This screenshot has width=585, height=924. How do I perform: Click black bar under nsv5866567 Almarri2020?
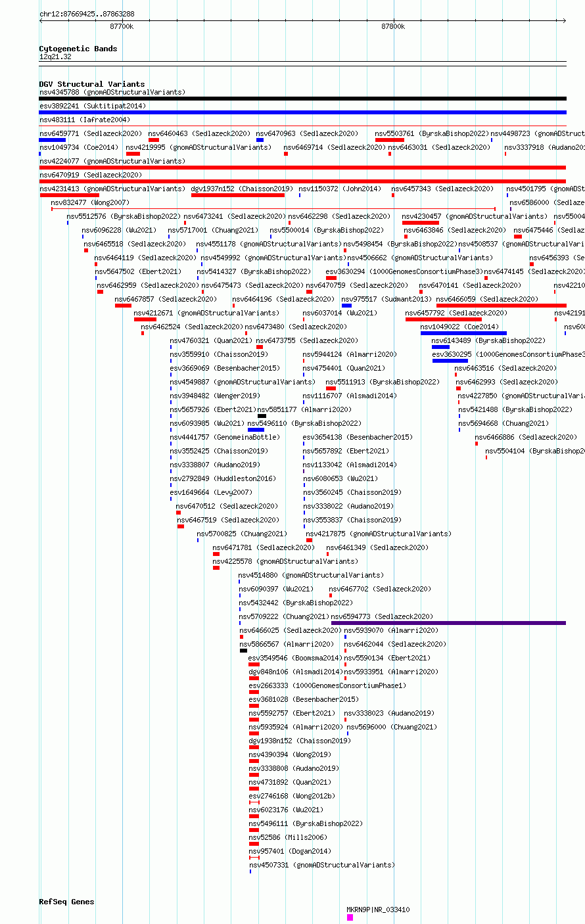click(x=243, y=651)
